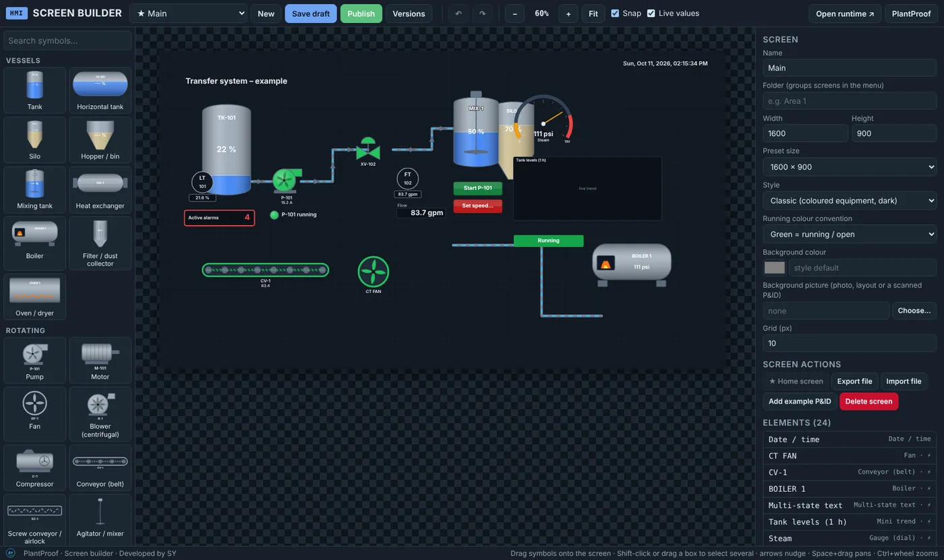The width and height of the screenshot is (944, 560).
Task: Select the Compressor symbol
Action: pyautogui.click(x=34, y=468)
